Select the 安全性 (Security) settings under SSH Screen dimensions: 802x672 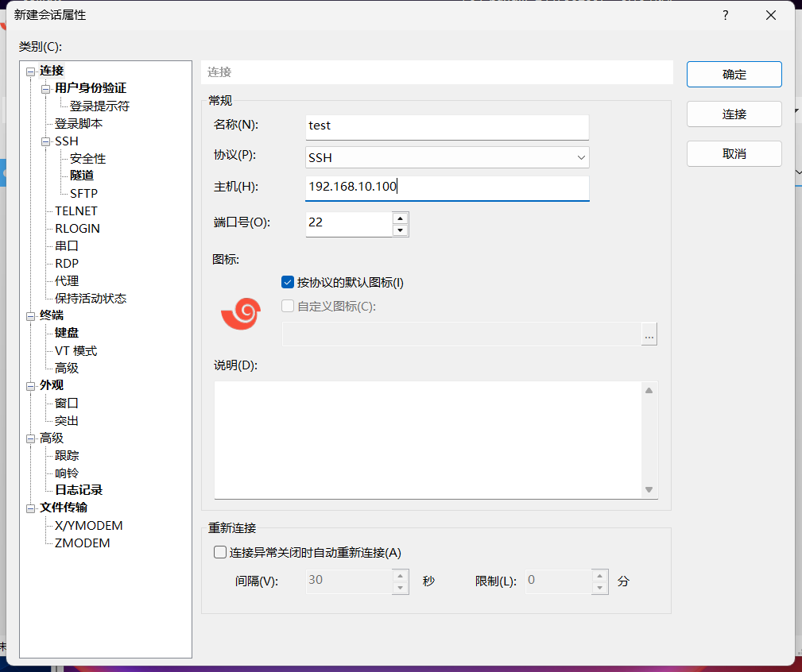(86, 158)
